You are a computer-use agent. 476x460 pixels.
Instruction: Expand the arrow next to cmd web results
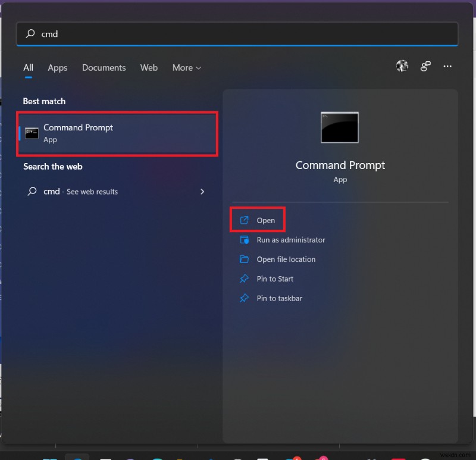pyautogui.click(x=202, y=192)
